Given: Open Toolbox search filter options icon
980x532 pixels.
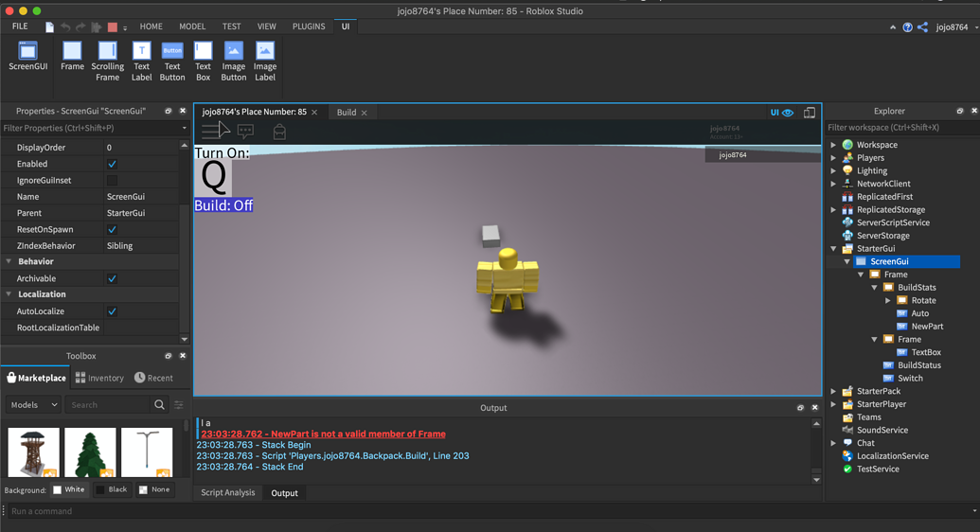Looking at the screenshot, I should click(179, 404).
